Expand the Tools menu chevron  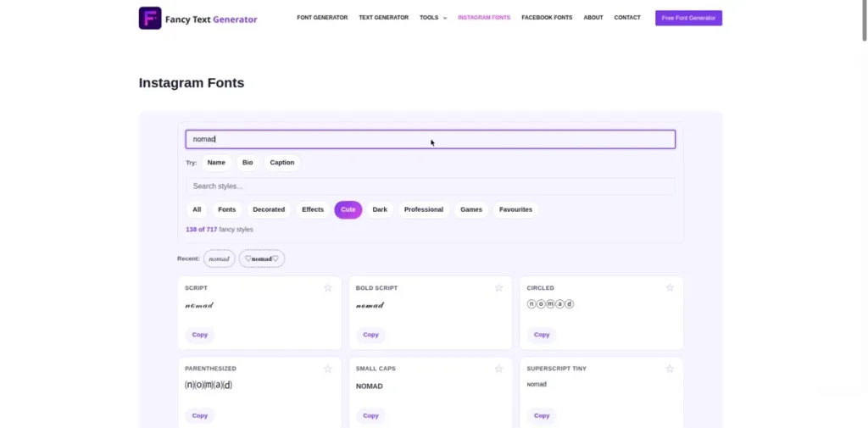(x=445, y=19)
